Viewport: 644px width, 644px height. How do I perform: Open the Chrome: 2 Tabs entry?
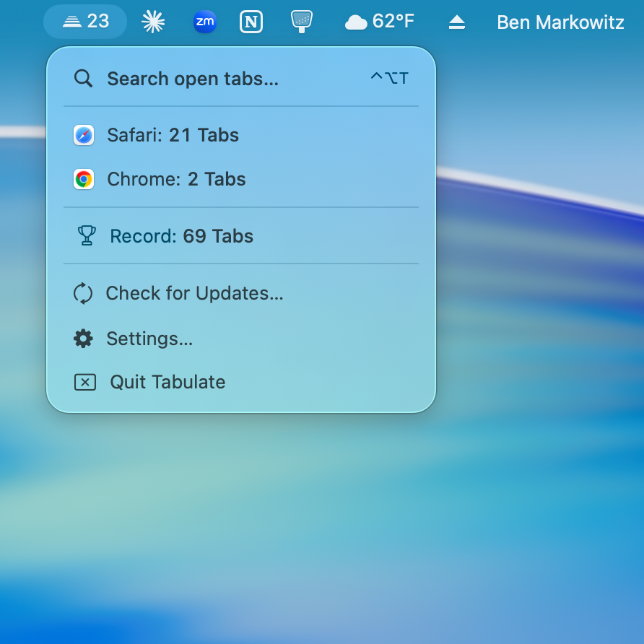click(x=241, y=179)
